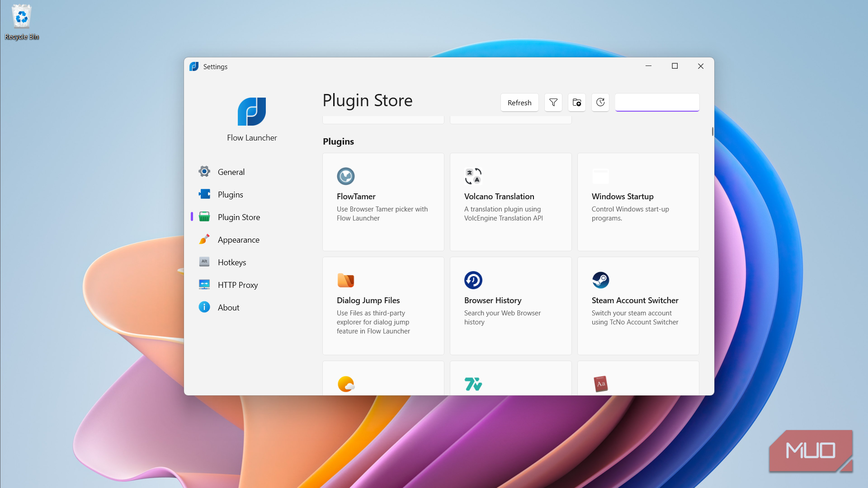Image resolution: width=868 pixels, height=488 pixels.
Task: Click the Windows Startup plugin icon
Action: pos(601,176)
